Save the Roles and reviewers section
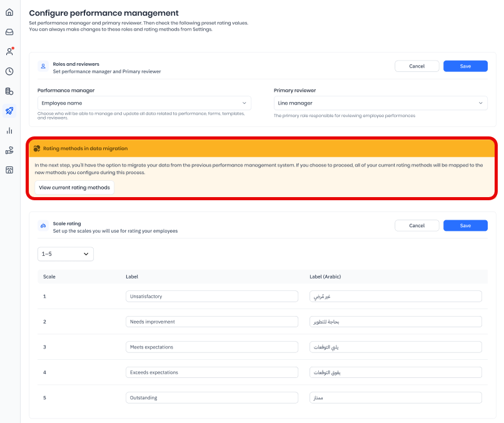The height and width of the screenshot is (423, 504). point(465,66)
